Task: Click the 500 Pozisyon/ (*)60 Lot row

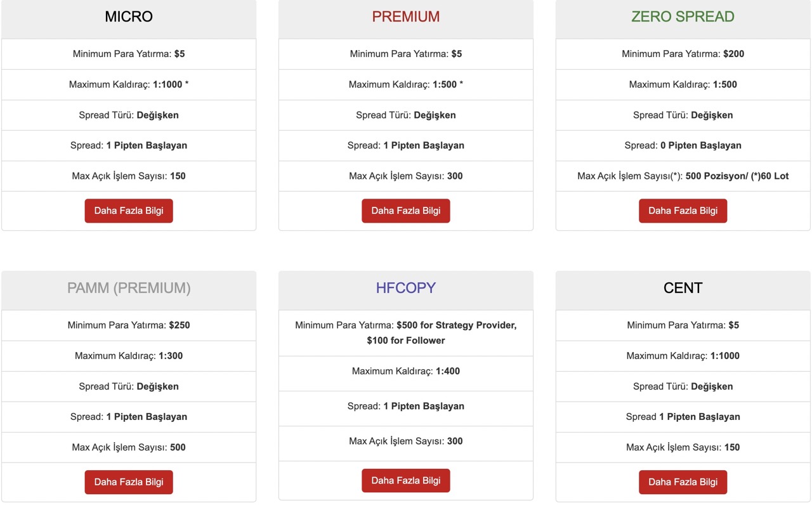Action: click(683, 176)
